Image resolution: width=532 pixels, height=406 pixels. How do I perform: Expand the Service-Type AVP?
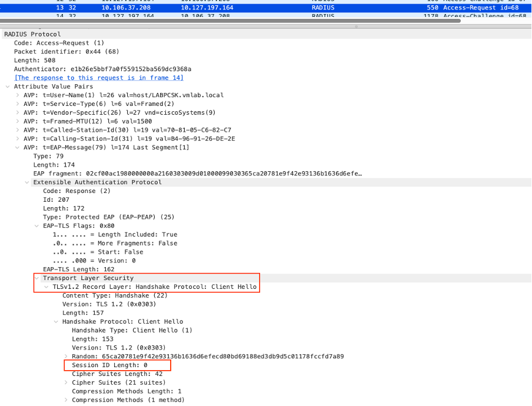(x=17, y=104)
